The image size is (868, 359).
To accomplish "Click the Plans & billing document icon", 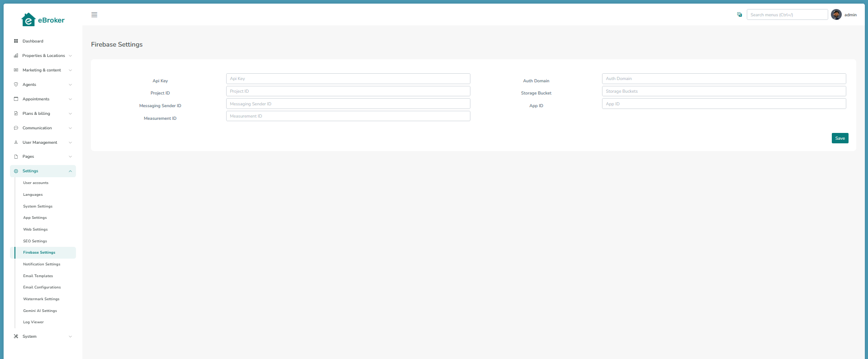I will (16, 113).
